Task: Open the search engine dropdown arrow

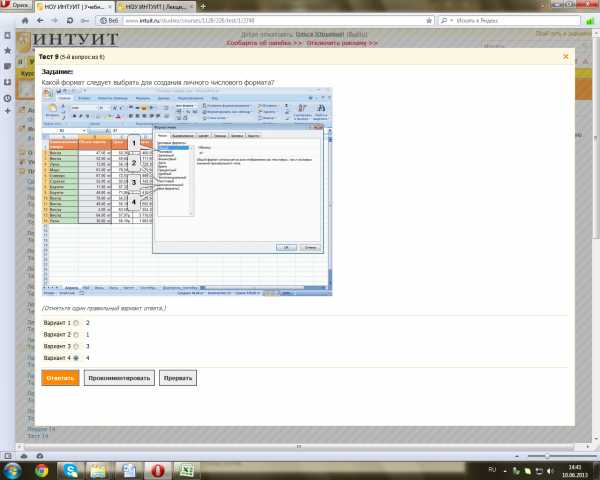Action: click(452, 20)
